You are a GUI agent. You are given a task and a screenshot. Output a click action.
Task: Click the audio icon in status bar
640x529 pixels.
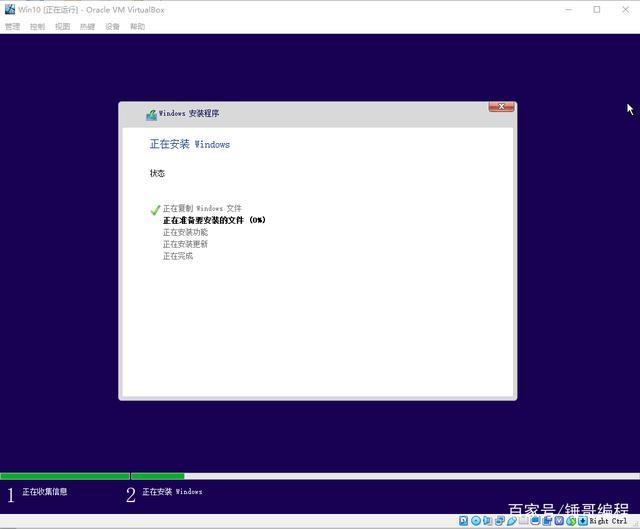(487, 521)
